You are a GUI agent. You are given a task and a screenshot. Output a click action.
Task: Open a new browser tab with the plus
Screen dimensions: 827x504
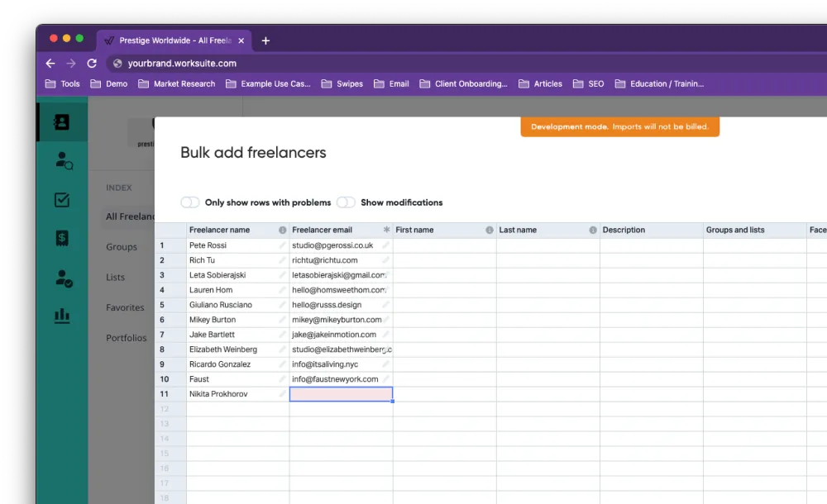265,40
